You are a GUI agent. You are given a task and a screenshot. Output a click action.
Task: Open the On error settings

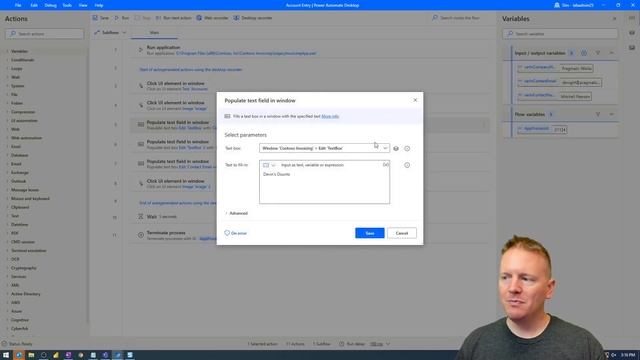click(x=236, y=233)
